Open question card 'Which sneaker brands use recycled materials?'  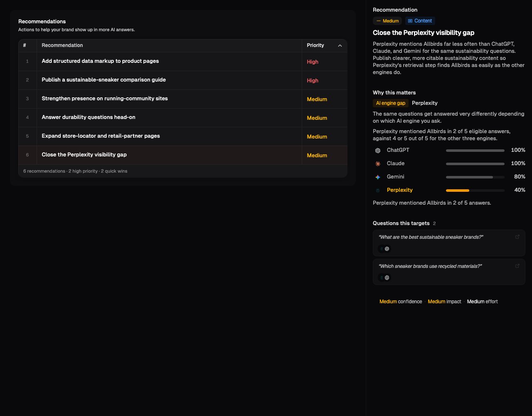(x=449, y=272)
